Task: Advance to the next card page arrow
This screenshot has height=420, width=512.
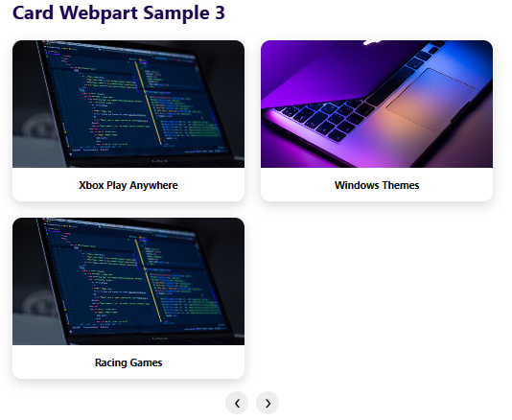Action: [268, 403]
